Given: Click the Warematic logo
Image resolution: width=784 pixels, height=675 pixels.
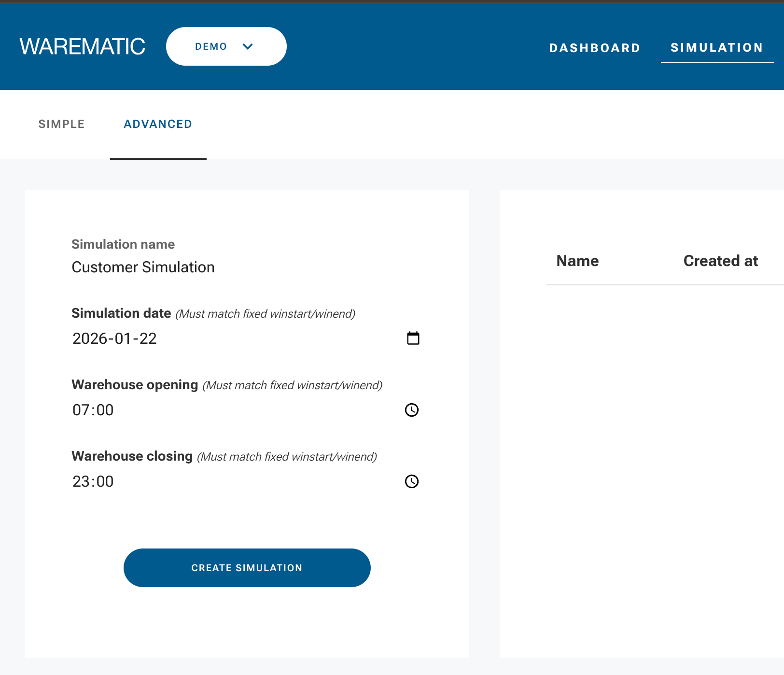Looking at the screenshot, I should (x=82, y=46).
